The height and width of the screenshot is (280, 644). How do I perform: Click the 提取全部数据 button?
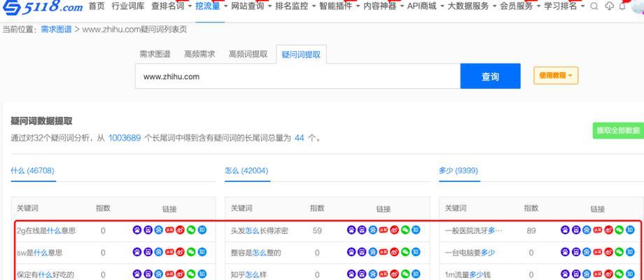click(618, 131)
